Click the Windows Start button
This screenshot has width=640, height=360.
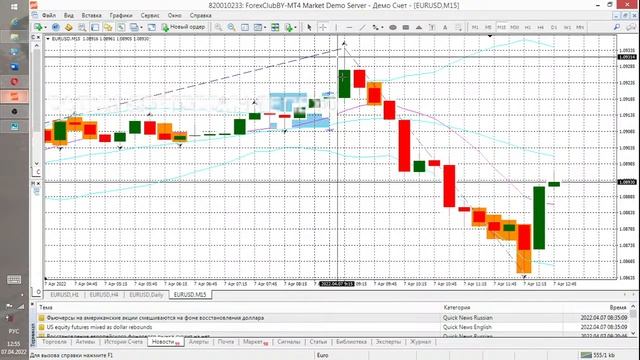[x=14, y=7]
